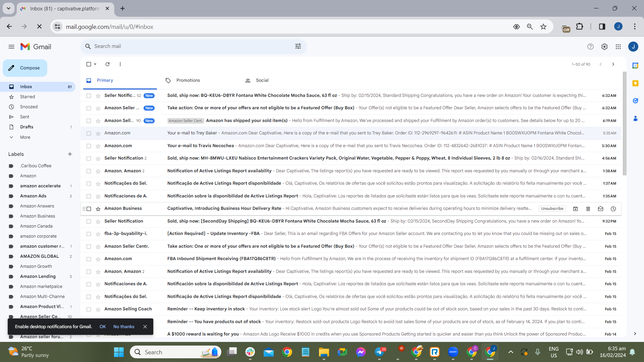
Task: Go to next page of emails
Action: (x=613, y=64)
